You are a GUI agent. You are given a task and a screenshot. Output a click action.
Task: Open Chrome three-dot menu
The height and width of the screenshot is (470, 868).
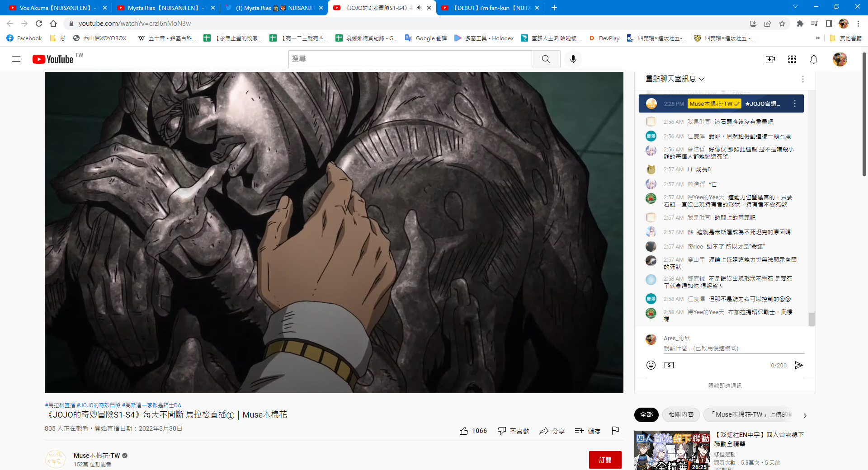point(858,23)
